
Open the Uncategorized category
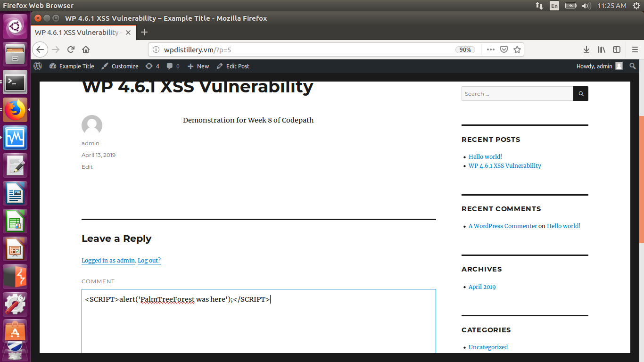click(488, 347)
